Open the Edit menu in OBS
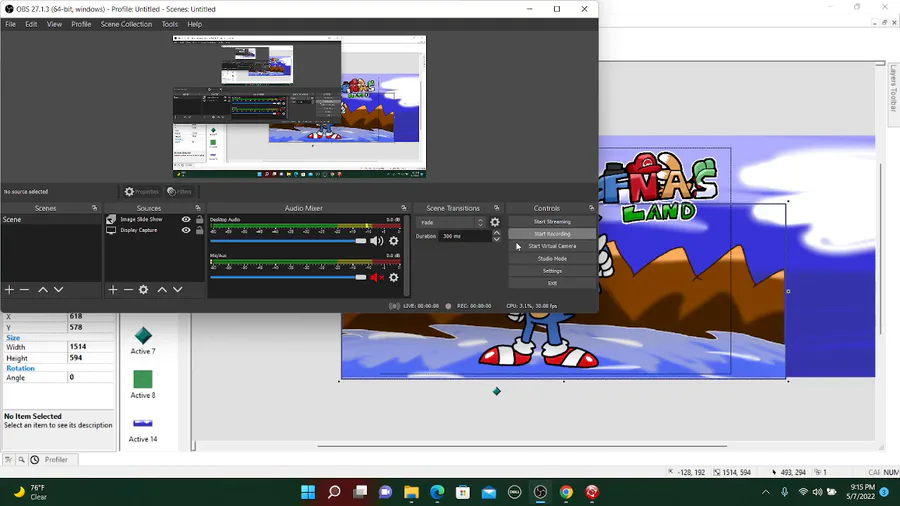The image size is (900, 506). (31, 24)
